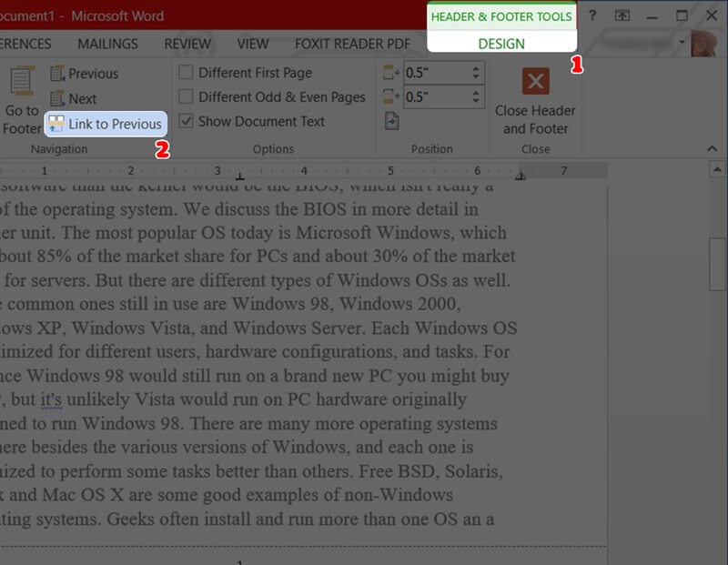Click the red Close Header and Footer icon

click(x=535, y=81)
